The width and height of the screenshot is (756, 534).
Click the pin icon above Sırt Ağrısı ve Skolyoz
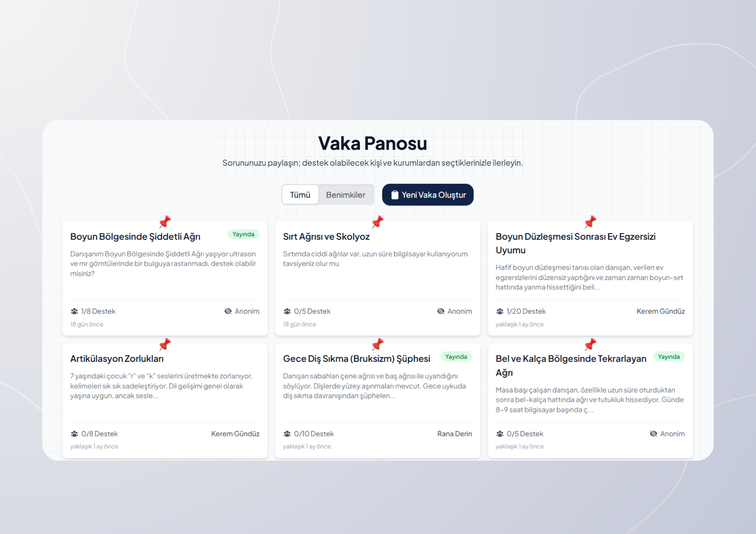[377, 222]
